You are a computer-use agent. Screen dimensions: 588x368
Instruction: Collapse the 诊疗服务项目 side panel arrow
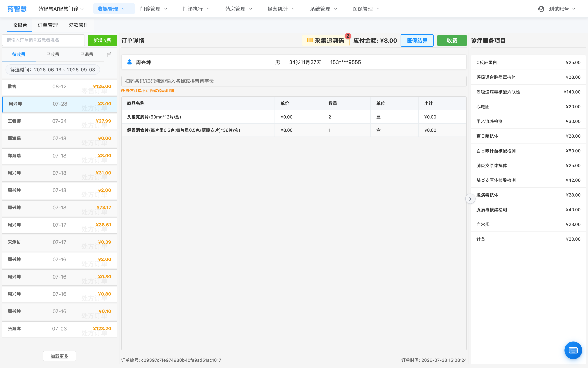point(470,199)
